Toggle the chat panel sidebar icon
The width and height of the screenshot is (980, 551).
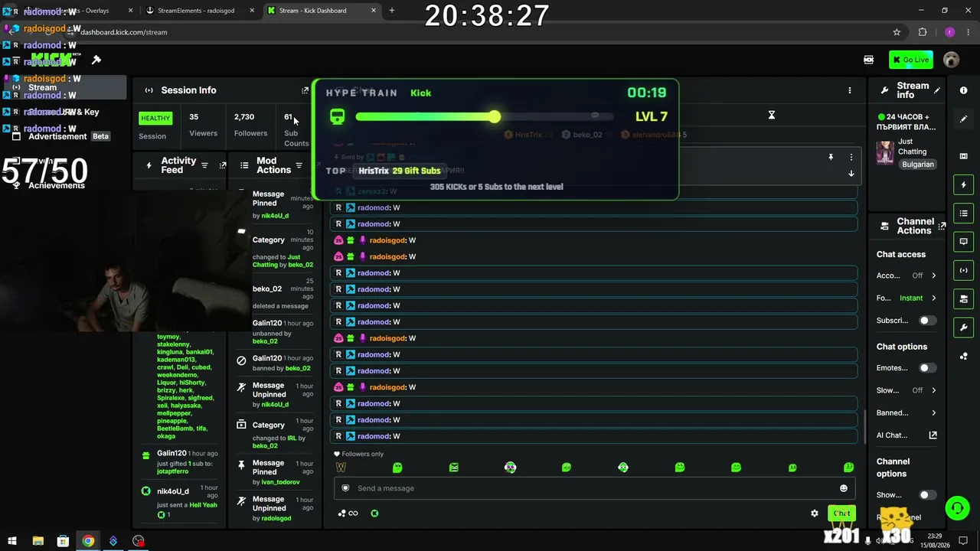click(x=963, y=242)
